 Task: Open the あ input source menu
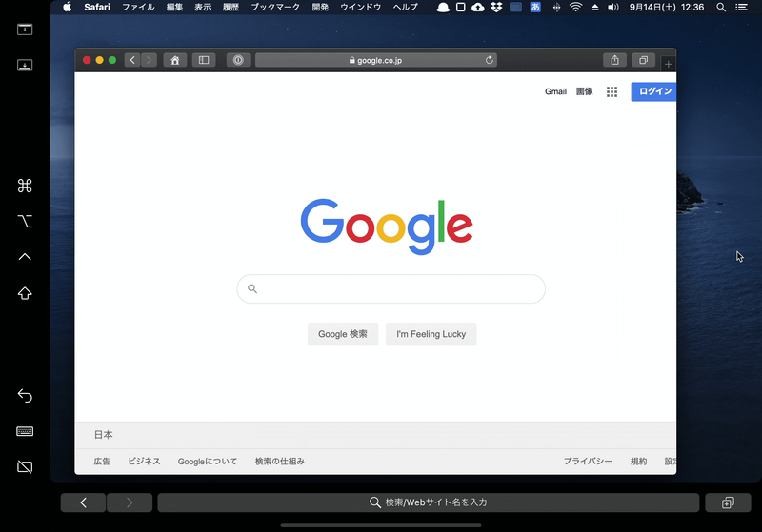click(535, 8)
